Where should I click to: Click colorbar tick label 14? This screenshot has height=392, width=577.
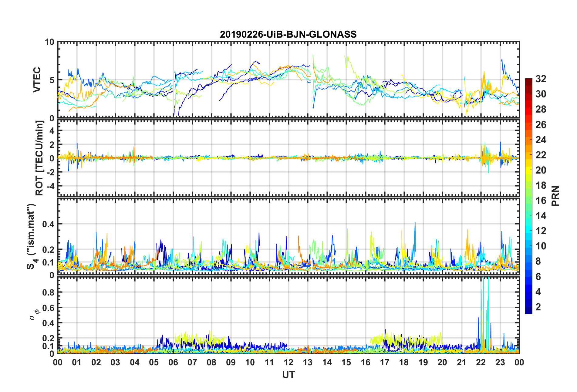pyautogui.click(x=541, y=216)
